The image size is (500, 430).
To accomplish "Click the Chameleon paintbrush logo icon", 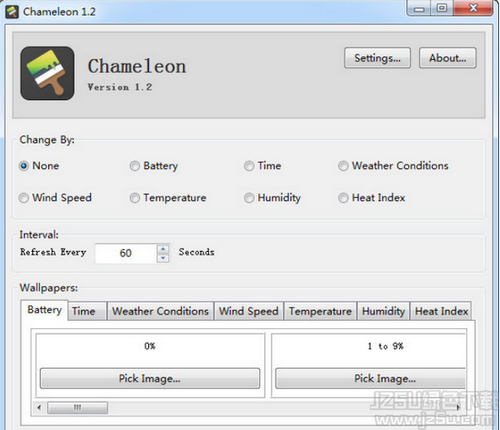I will (x=47, y=73).
